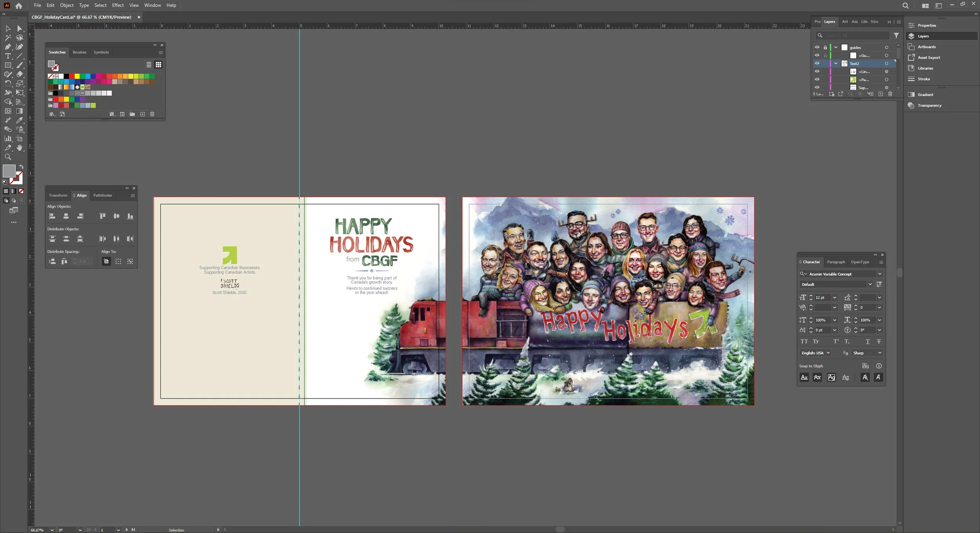Screen dimensions: 980x533
Task: Open the font family dropdown
Action: point(880,274)
